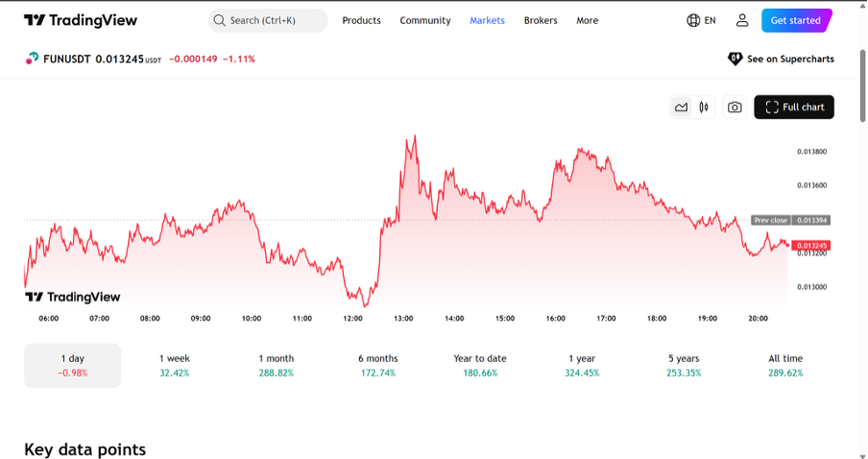Open the Markets menu
Image resolution: width=868 pixels, height=459 pixels.
[487, 20]
